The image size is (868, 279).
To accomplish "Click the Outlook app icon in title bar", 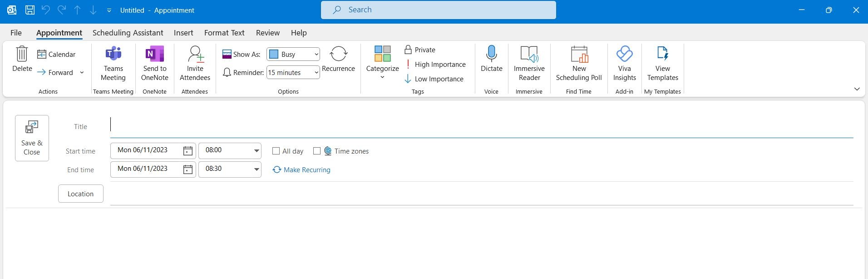I will click(x=12, y=10).
